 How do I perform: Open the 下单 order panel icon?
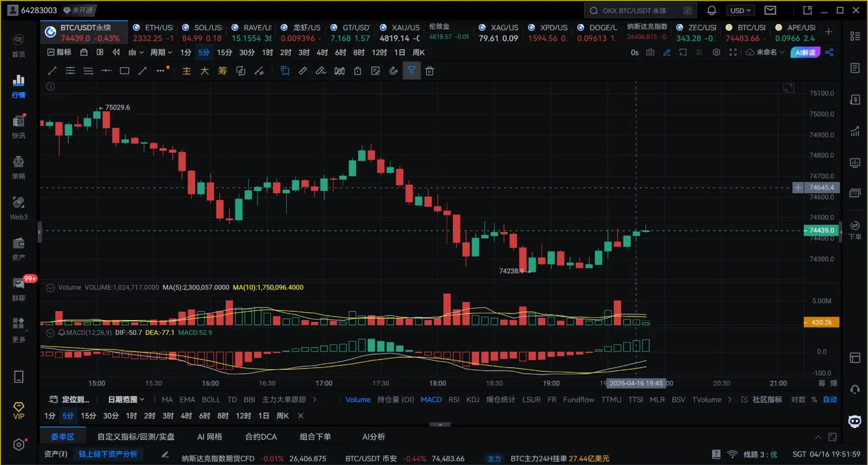click(x=855, y=230)
